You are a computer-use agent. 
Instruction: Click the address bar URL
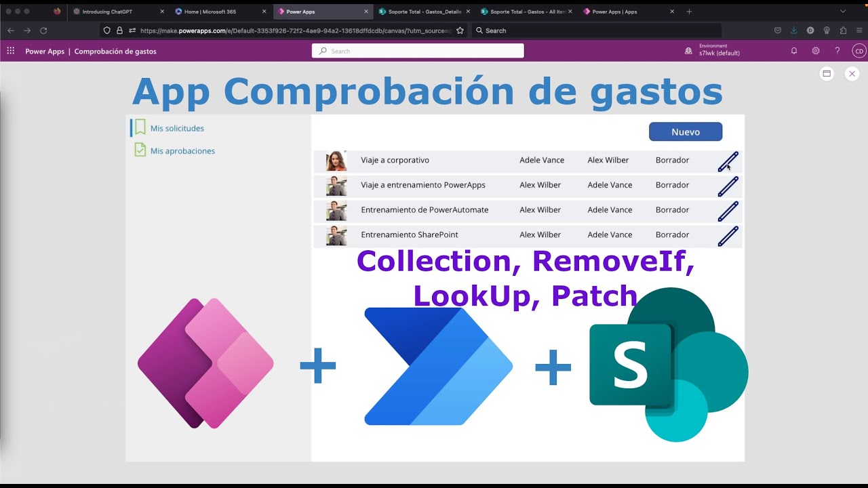[296, 30]
